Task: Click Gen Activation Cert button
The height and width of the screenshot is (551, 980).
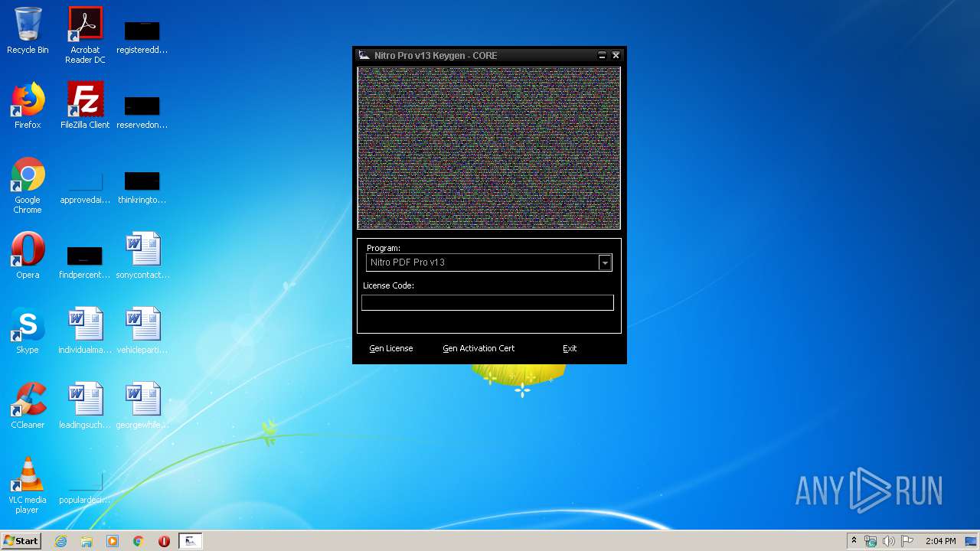Action: [479, 348]
